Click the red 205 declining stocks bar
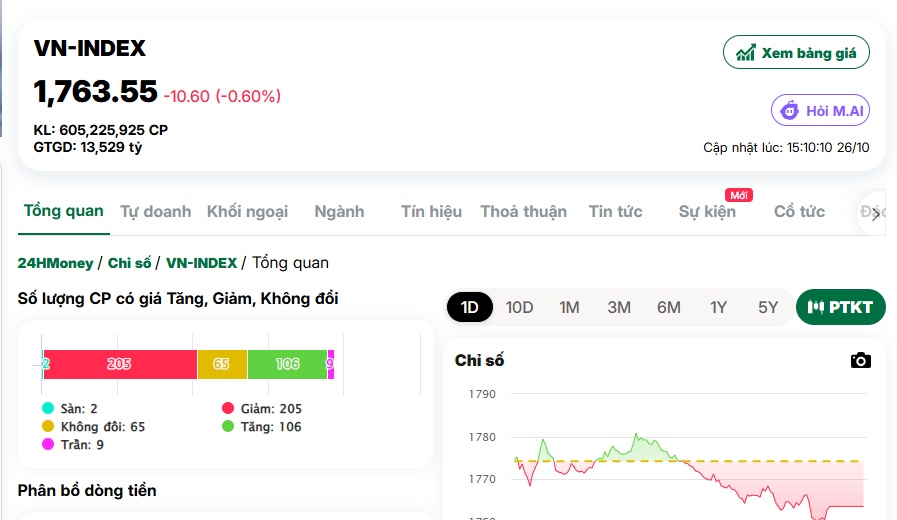Viewport: 897px width, 520px height. pos(120,364)
